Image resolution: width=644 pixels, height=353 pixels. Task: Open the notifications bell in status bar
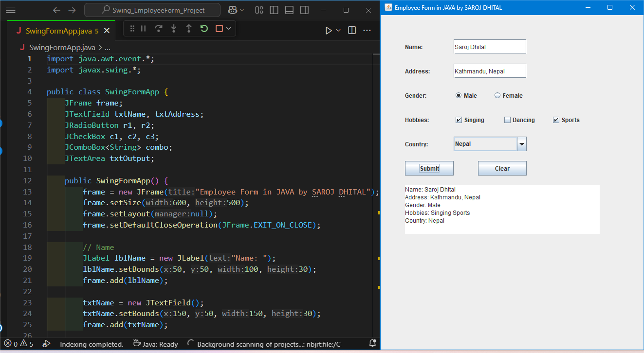372,344
